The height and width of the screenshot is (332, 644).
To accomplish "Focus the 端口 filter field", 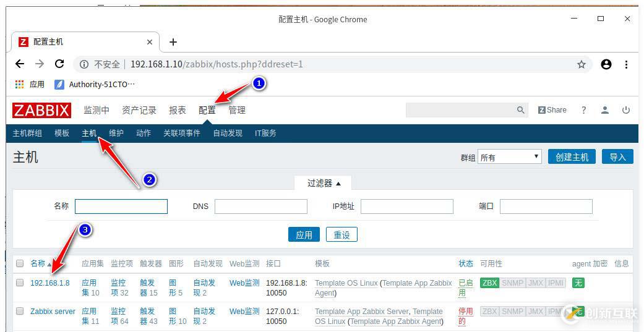I will [x=546, y=206].
